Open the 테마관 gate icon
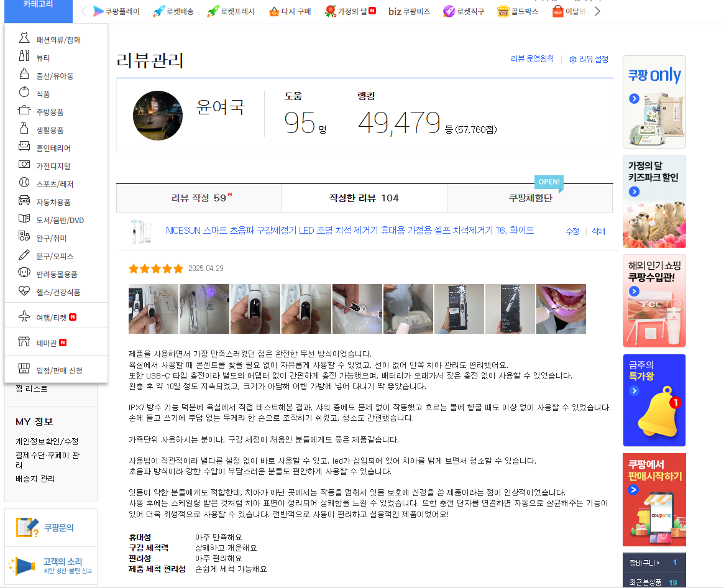 (24, 341)
